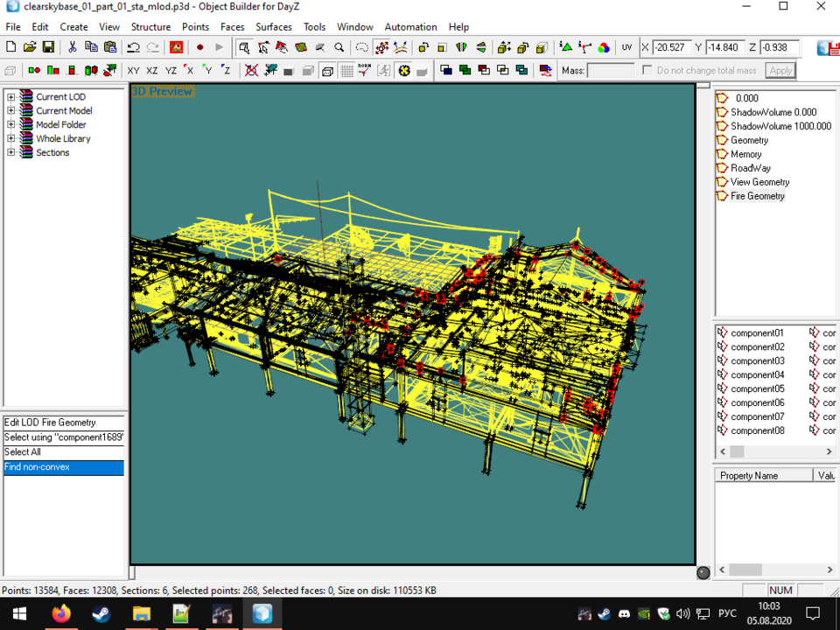
Task: Toggle 'Do not change total mass' checkbox
Action: [647, 70]
